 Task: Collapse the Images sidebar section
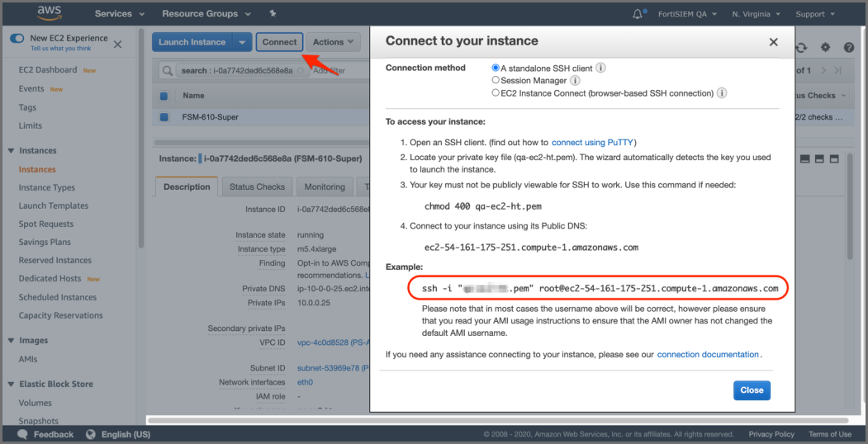point(11,341)
